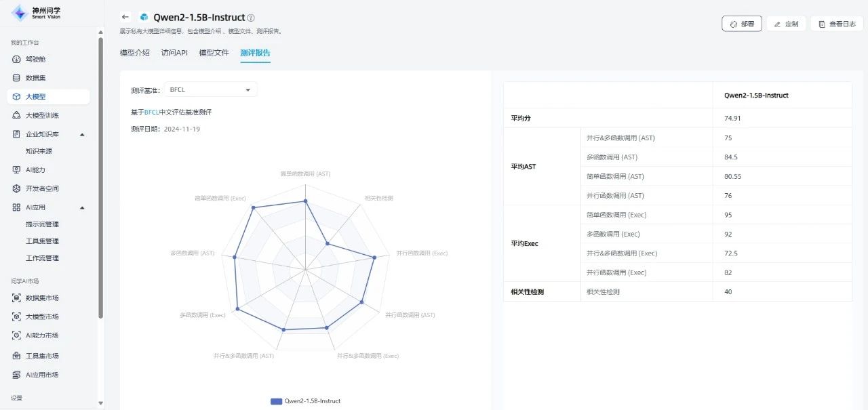The width and height of the screenshot is (868, 410).
Task: Click the help icon beside the model title
Action: pyautogui.click(x=251, y=18)
